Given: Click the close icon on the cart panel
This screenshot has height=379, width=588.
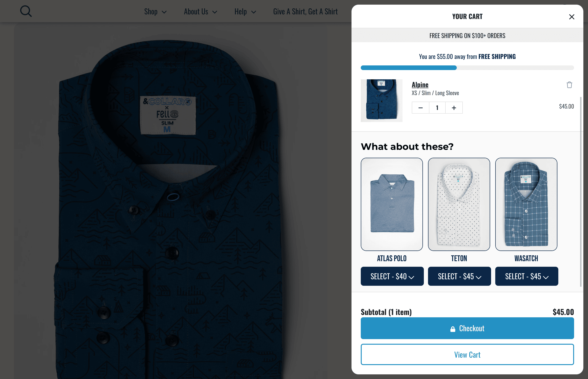Looking at the screenshot, I should [x=572, y=17].
